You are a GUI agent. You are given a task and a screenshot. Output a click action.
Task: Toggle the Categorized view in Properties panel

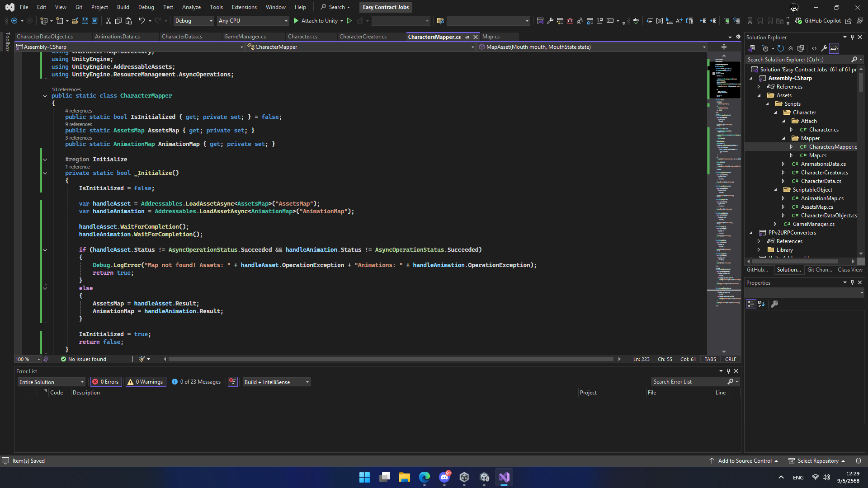[x=751, y=304]
